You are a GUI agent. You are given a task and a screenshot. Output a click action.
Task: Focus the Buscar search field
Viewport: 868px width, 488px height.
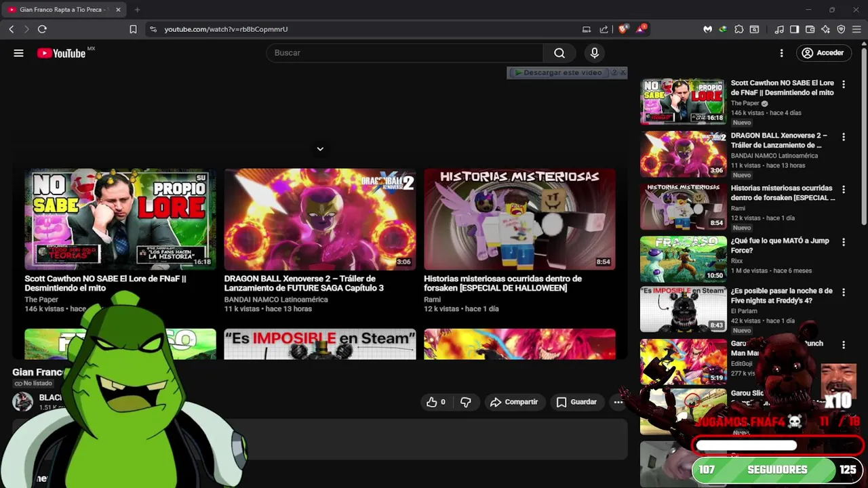pos(405,53)
